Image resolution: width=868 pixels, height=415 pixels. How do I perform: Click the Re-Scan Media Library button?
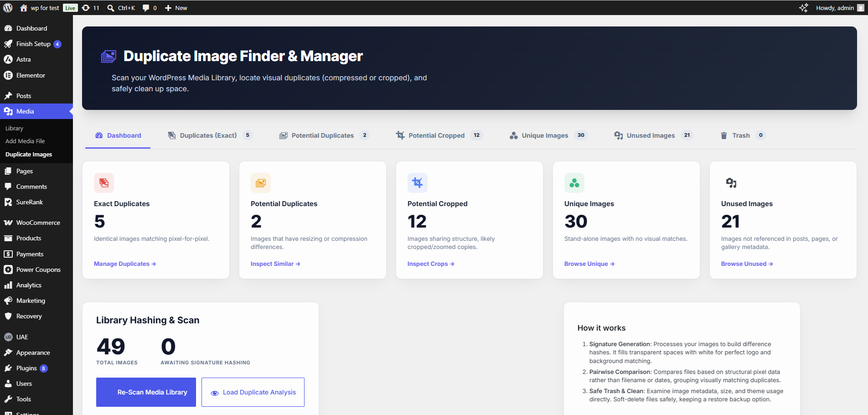pyautogui.click(x=146, y=392)
